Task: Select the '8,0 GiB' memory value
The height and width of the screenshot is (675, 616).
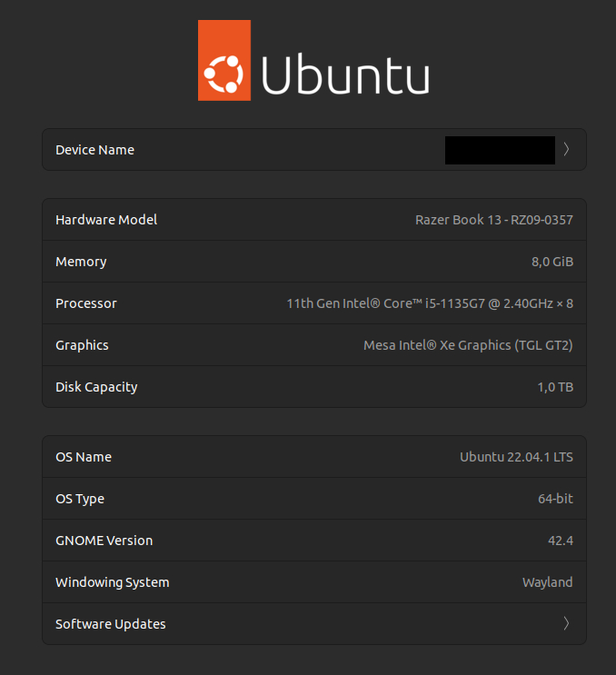Action: 552,262
